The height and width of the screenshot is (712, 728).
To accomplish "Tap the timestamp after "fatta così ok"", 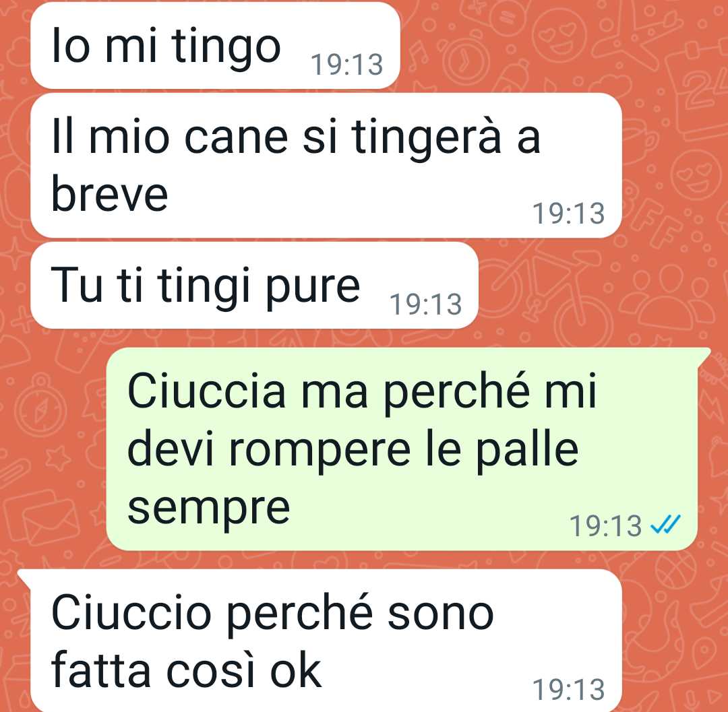I will click(568, 689).
